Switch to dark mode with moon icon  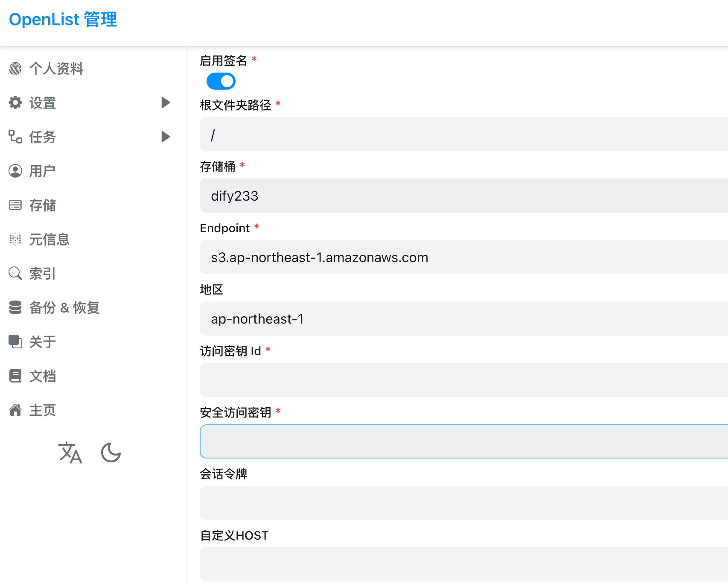(x=111, y=453)
